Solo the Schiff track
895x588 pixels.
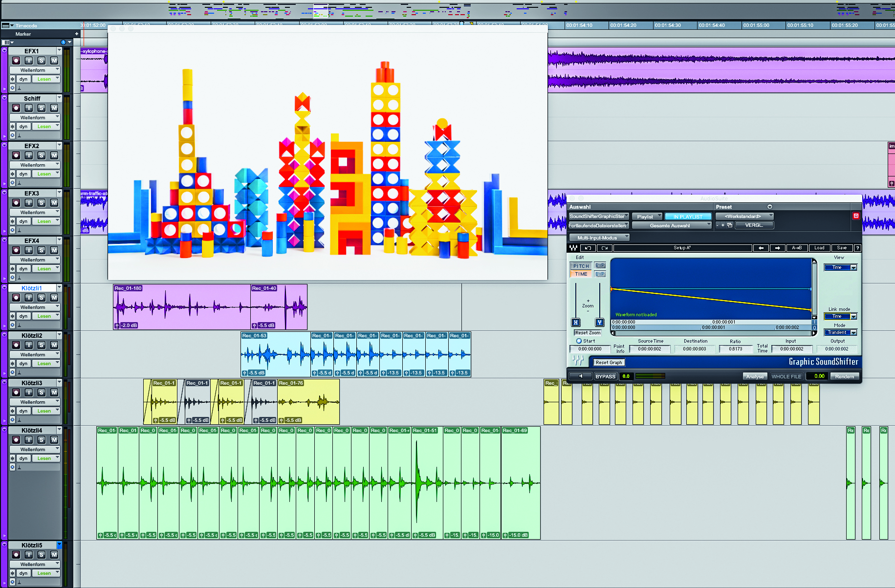click(42, 108)
